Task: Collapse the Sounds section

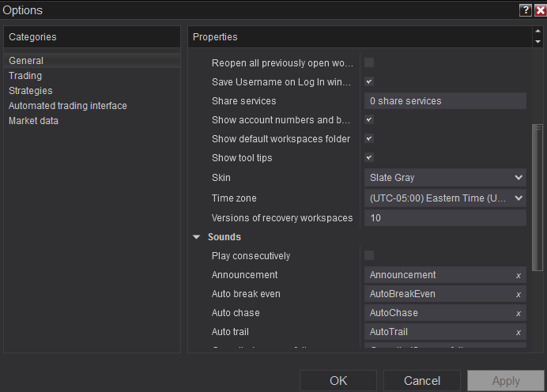Action: (197, 236)
